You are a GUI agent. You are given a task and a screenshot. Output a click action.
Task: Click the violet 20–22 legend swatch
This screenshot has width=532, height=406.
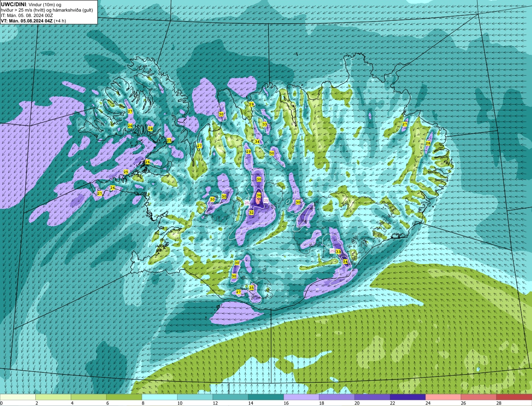(x=372, y=397)
